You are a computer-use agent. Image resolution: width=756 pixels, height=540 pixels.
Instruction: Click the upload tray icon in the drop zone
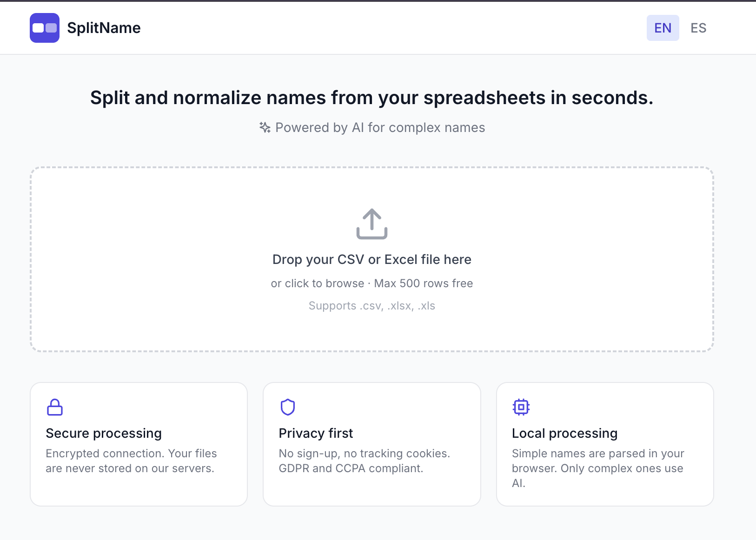tap(371, 224)
